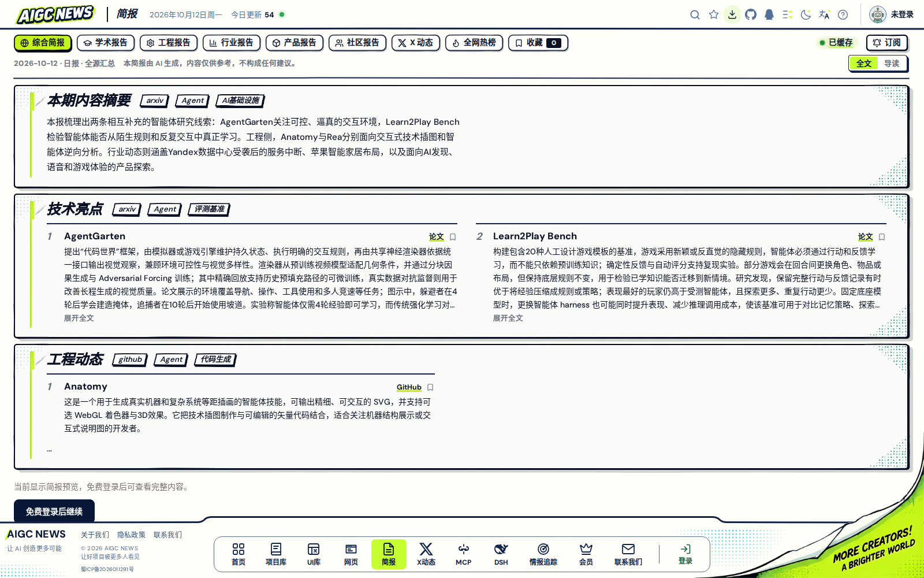Click the AIGC NEWS logo in the header
This screenshot has height=578, width=924.
pos(55,14)
